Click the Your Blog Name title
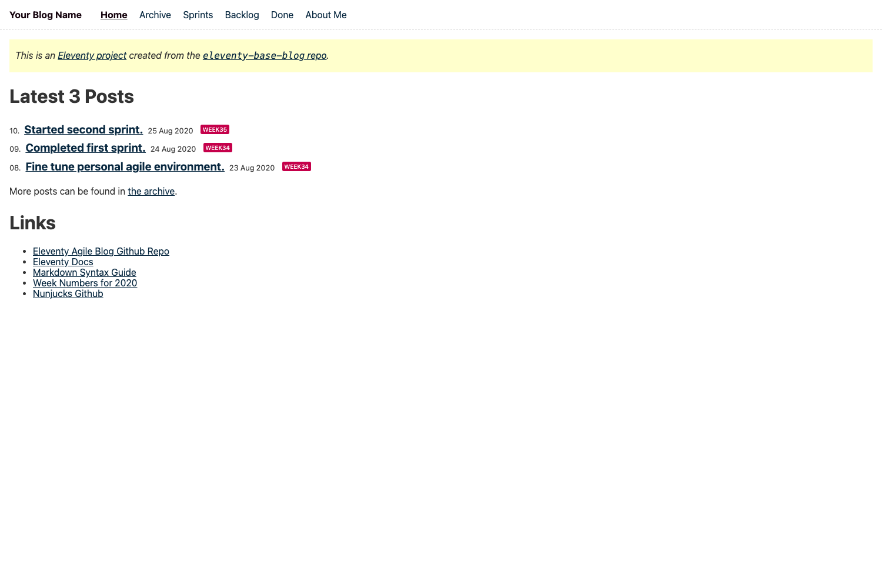882x588 pixels. click(x=46, y=15)
